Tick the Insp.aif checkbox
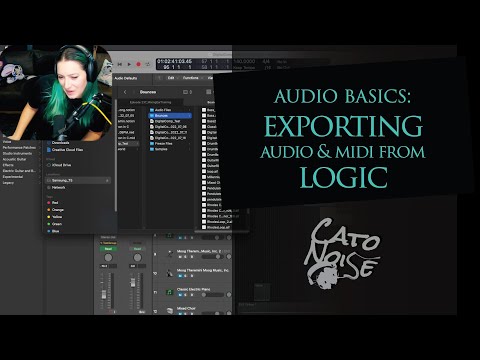Screen dimensions: 480x360 [x=204, y=171]
